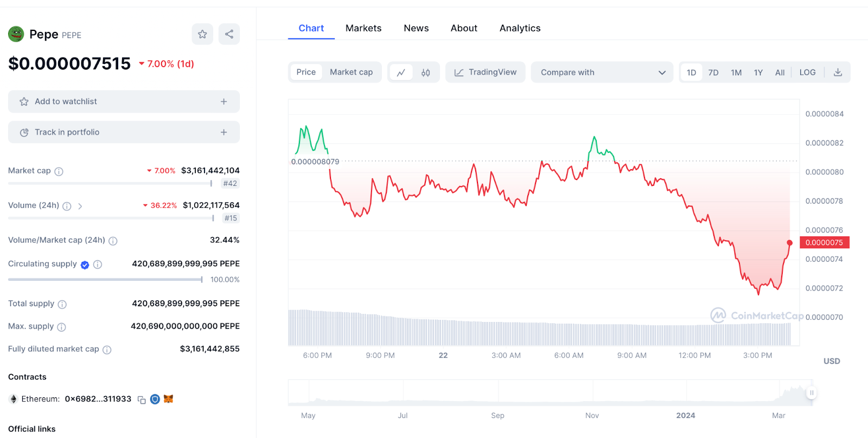Click the Ethereum diamond logo
The height and width of the screenshot is (438, 868).
pos(14,399)
